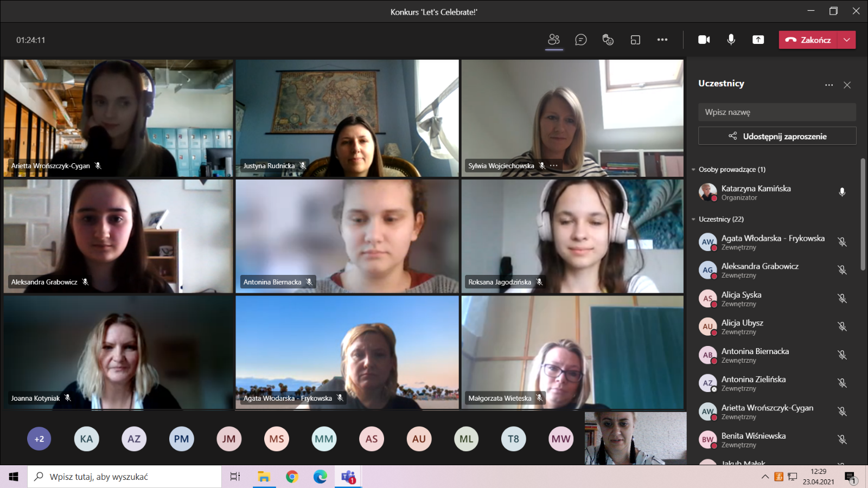
Task: Select Joanna Kotyniak's video tile
Action: 118,352
